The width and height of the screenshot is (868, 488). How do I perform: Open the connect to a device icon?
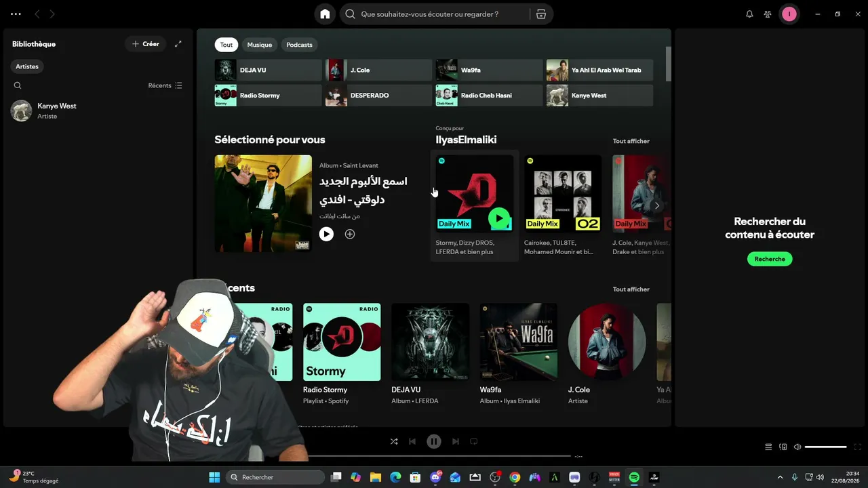click(783, 447)
